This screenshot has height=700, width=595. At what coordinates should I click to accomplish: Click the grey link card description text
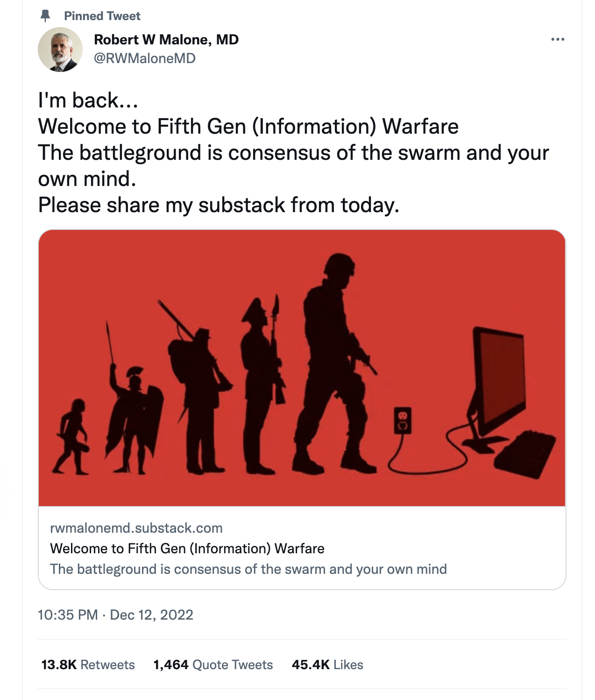248,569
